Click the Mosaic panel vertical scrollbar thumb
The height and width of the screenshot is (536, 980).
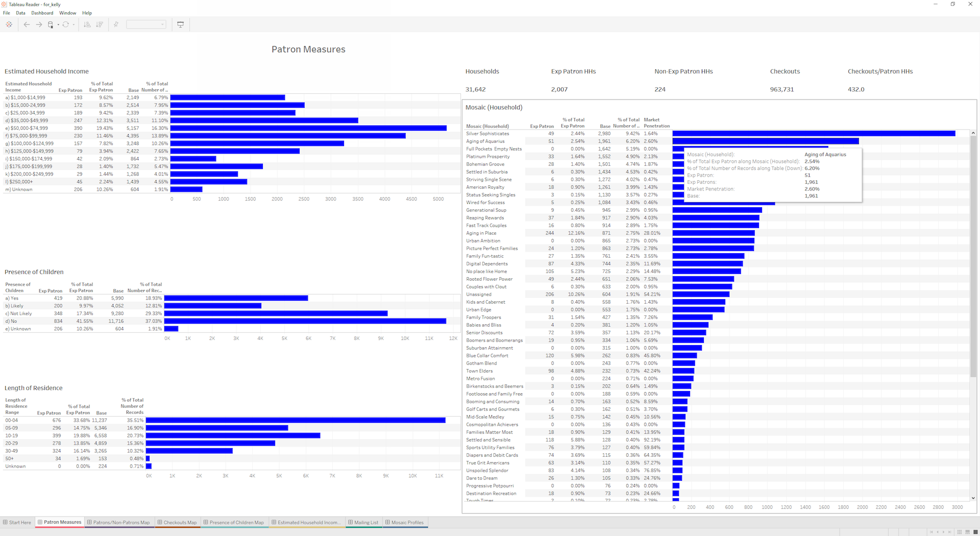click(x=973, y=257)
